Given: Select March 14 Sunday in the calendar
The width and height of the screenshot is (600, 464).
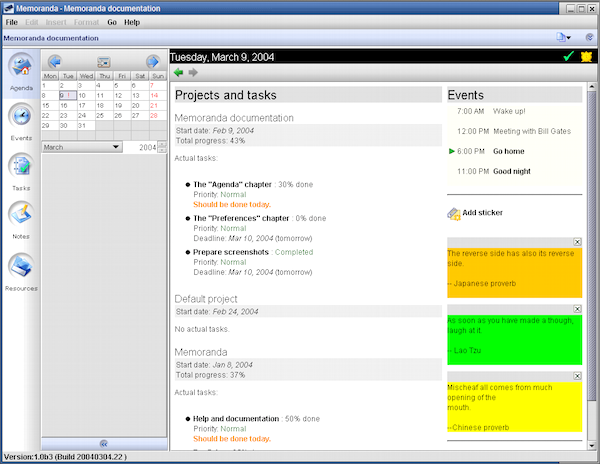Looking at the screenshot, I should point(158,95).
